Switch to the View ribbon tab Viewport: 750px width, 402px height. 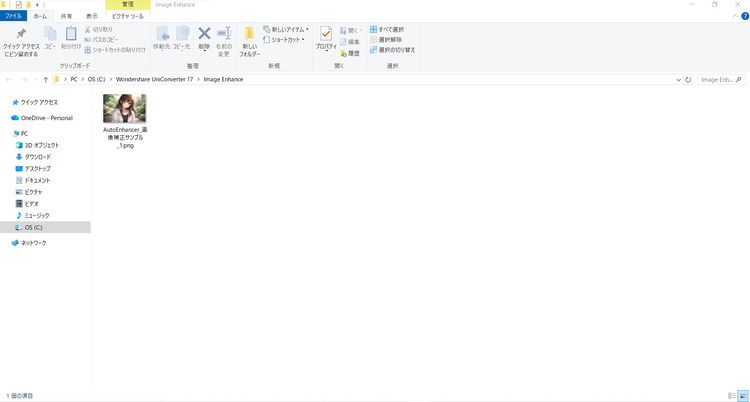point(92,16)
